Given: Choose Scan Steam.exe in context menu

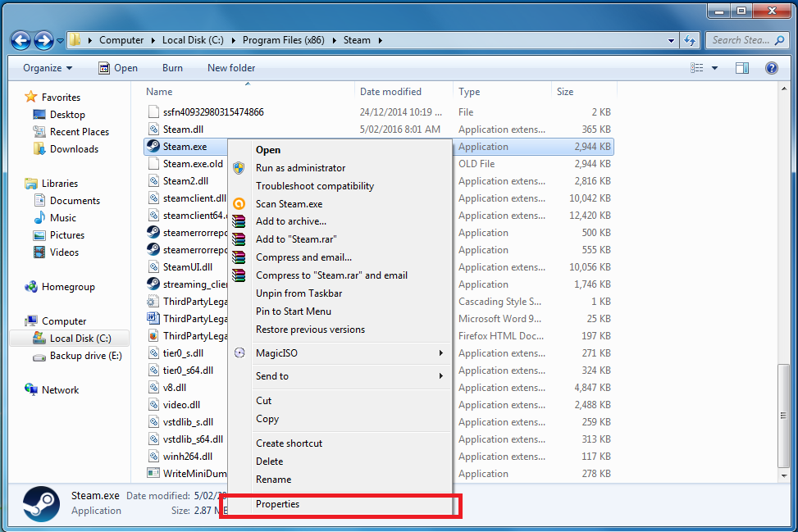Looking at the screenshot, I should [x=340, y=204].
